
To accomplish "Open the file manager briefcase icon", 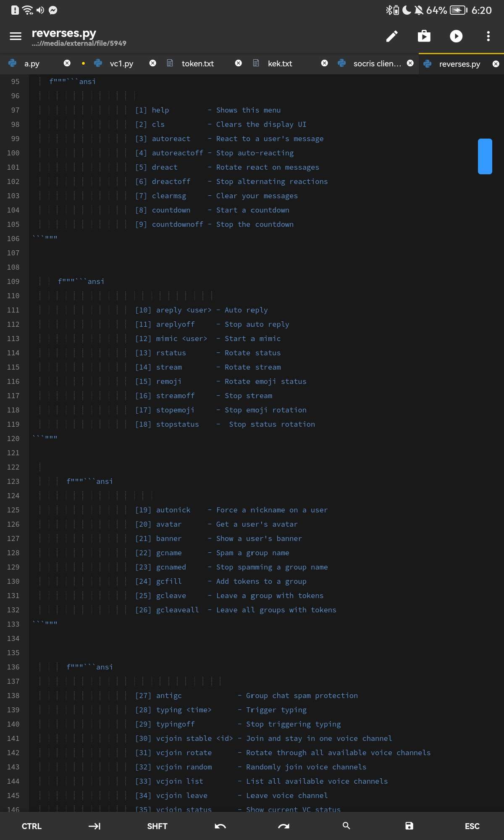I will pyautogui.click(x=424, y=37).
